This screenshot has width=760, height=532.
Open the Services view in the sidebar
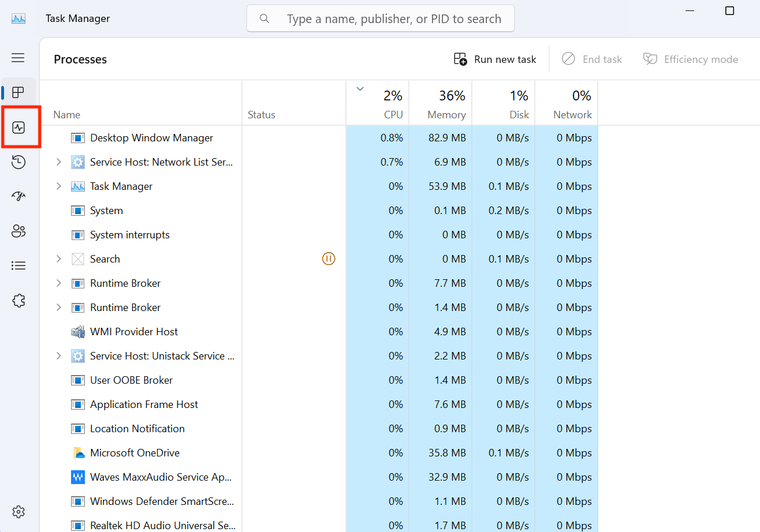click(x=18, y=300)
